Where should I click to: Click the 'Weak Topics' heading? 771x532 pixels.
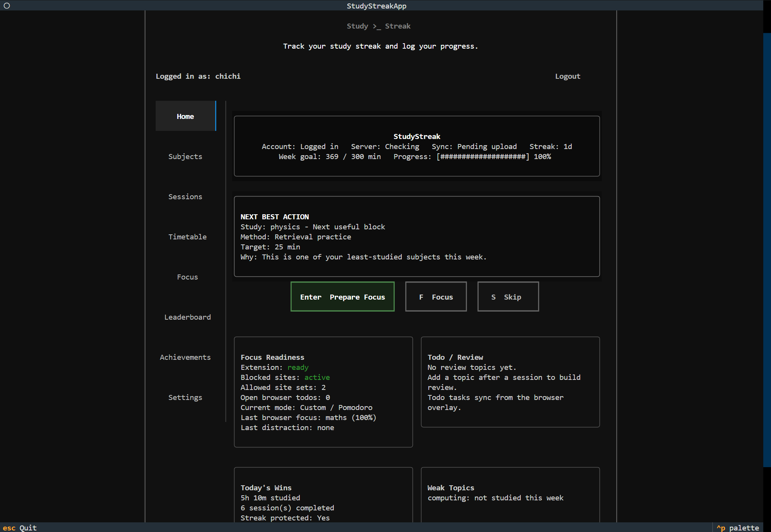click(x=450, y=488)
